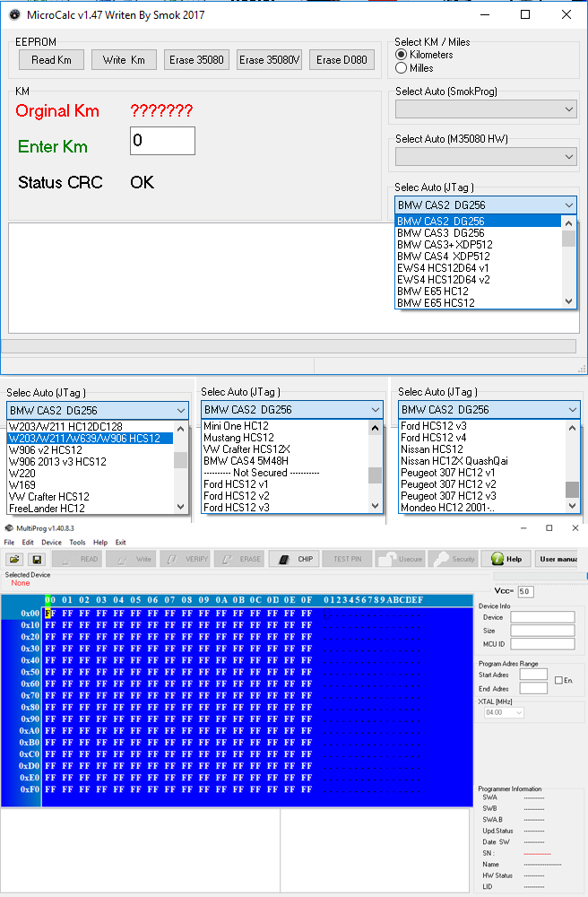The image size is (588, 897).
Task: Click highlighted first byte in hex row 0x00
Action: click(x=49, y=614)
